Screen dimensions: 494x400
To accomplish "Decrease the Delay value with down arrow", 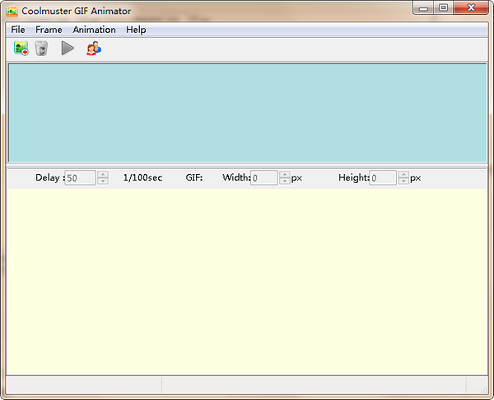I will coord(103,181).
